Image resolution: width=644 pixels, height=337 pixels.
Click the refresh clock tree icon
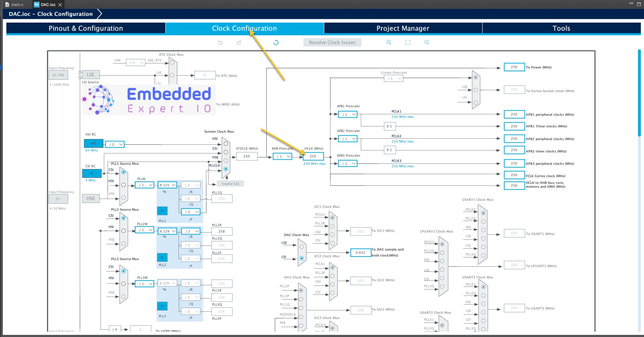[x=276, y=42]
